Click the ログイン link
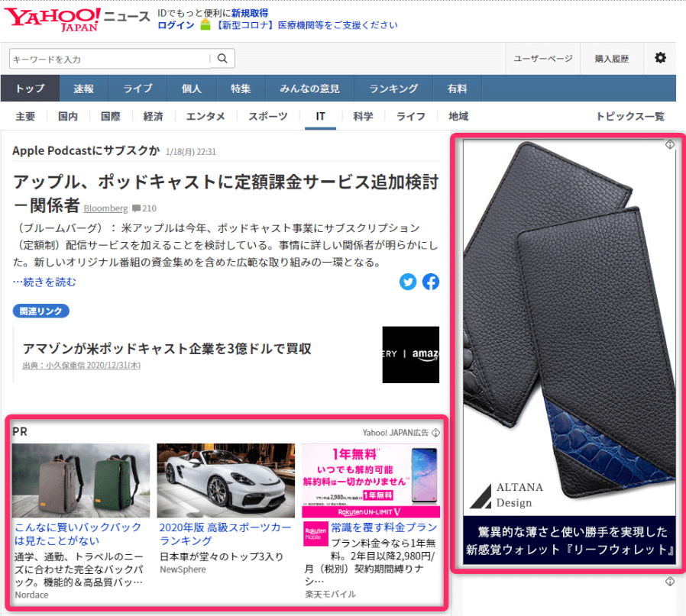 (176, 25)
